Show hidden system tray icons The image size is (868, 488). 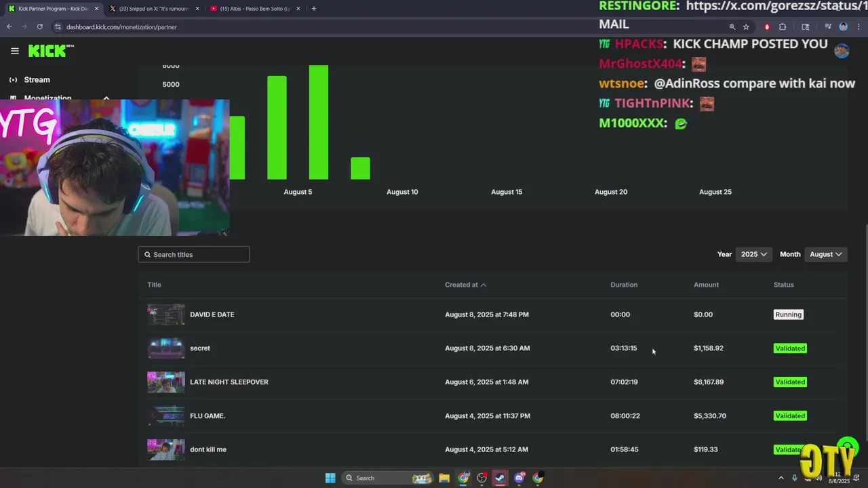coord(781,478)
